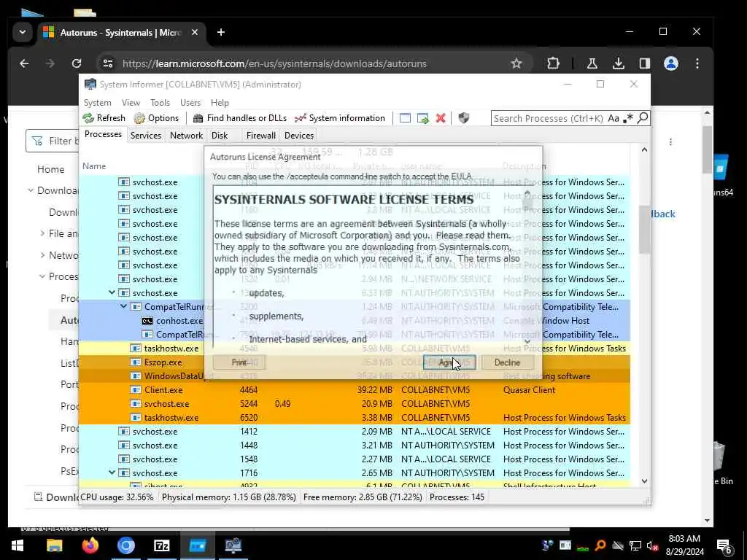
Task: Switch to the Disk tab
Action: pyautogui.click(x=220, y=135)
